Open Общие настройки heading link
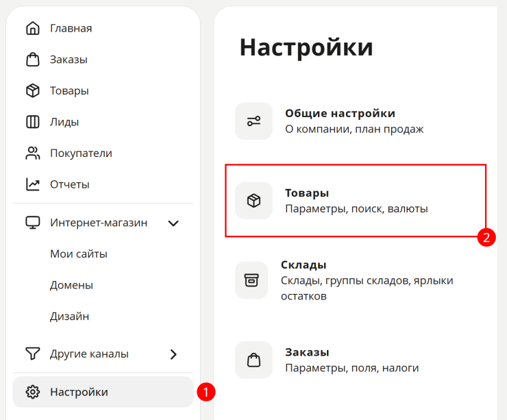This screenshot has height=420, width=507. [x=340, y=114]
